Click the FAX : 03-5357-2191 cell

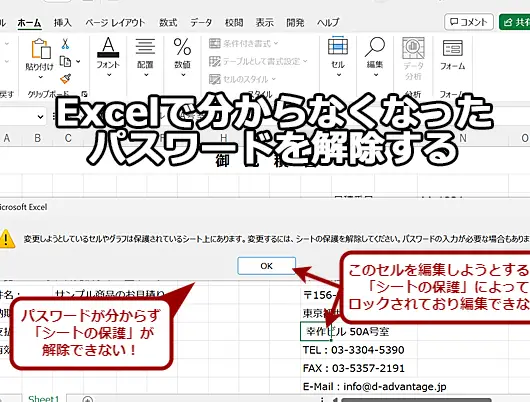pos(354,368)
